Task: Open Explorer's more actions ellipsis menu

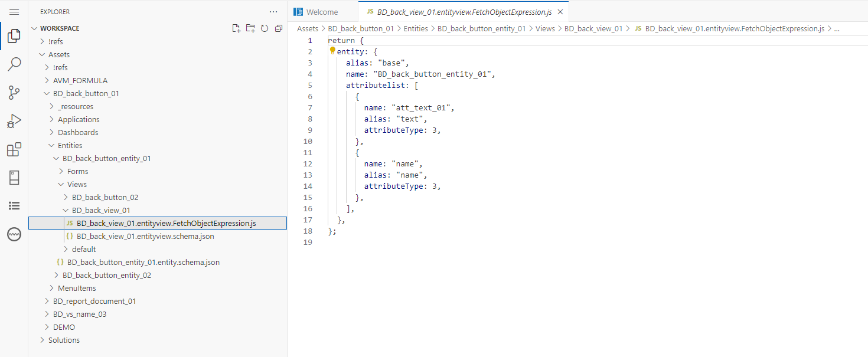Action: tap(273, 12)
